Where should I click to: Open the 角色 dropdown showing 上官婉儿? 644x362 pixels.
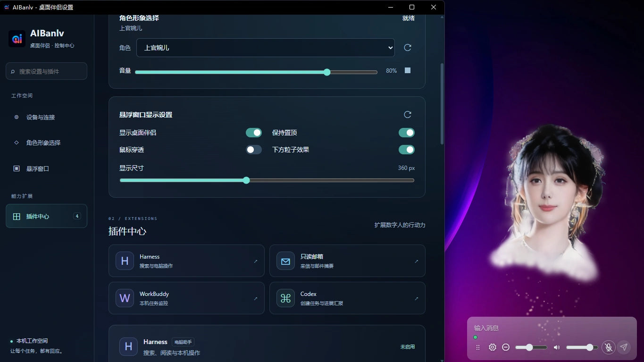point(266,48)
